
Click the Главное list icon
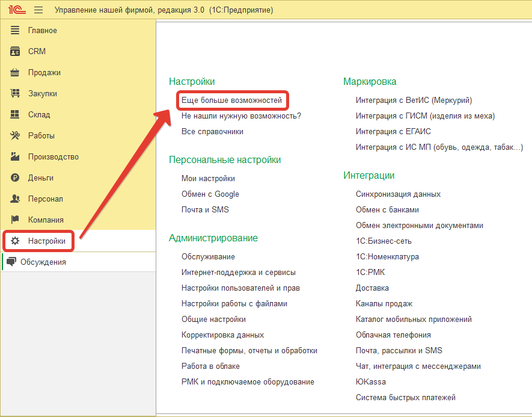point(15,30)
